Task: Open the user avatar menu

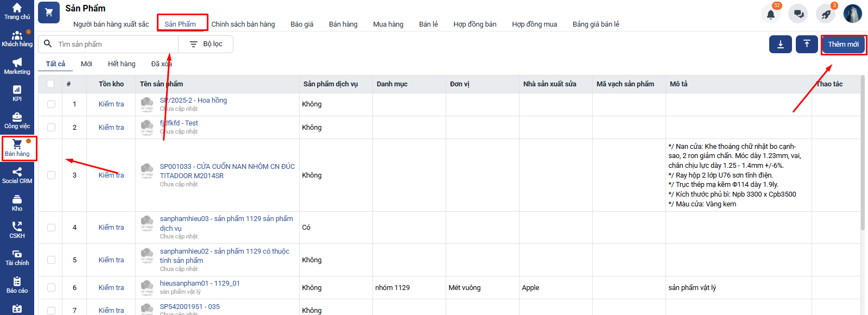Action: coord(852,14)
